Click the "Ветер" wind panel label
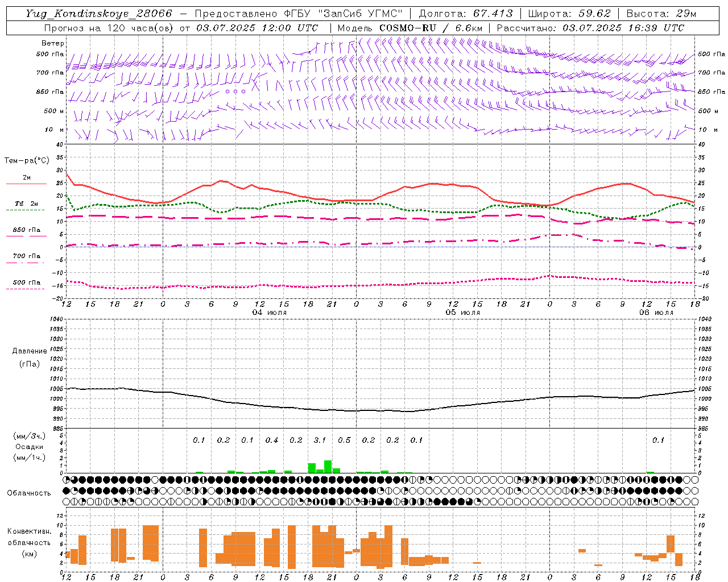The height and width of the screenshot is (582, 728). [x=53, y=43]
